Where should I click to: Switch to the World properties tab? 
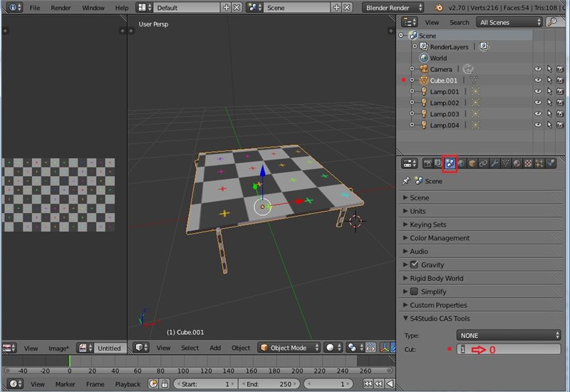click(461, 163)
